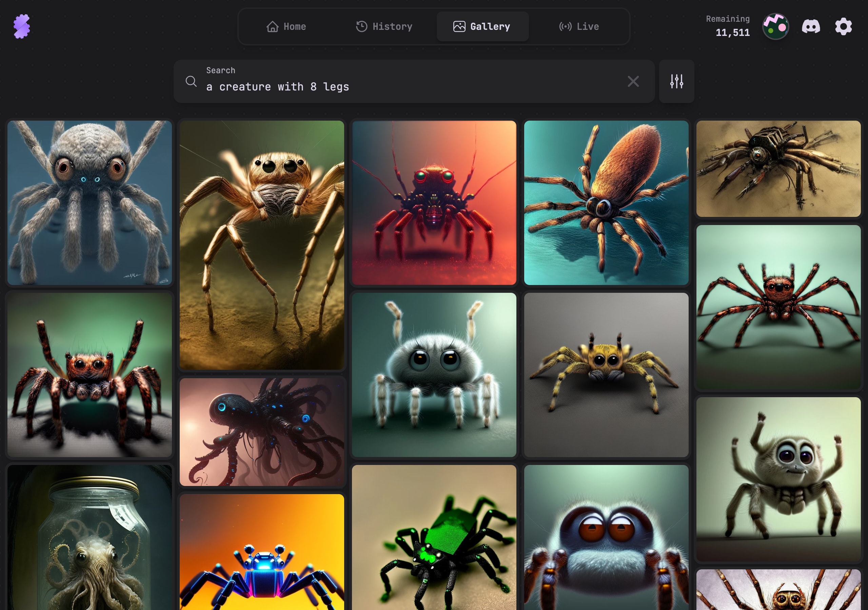Click the purple app logo
Viewport: 868px width, 610px height.
(22, 26)
